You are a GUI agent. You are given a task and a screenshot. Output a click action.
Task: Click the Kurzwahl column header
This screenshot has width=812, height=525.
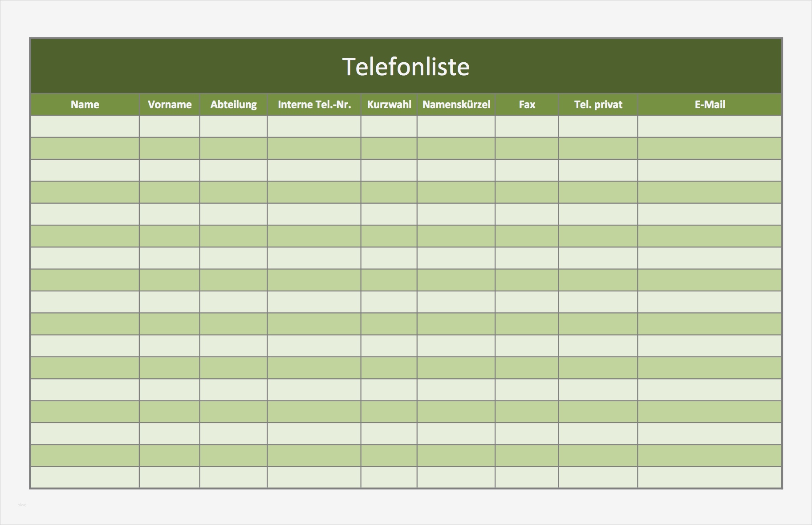tap(389, 105)
